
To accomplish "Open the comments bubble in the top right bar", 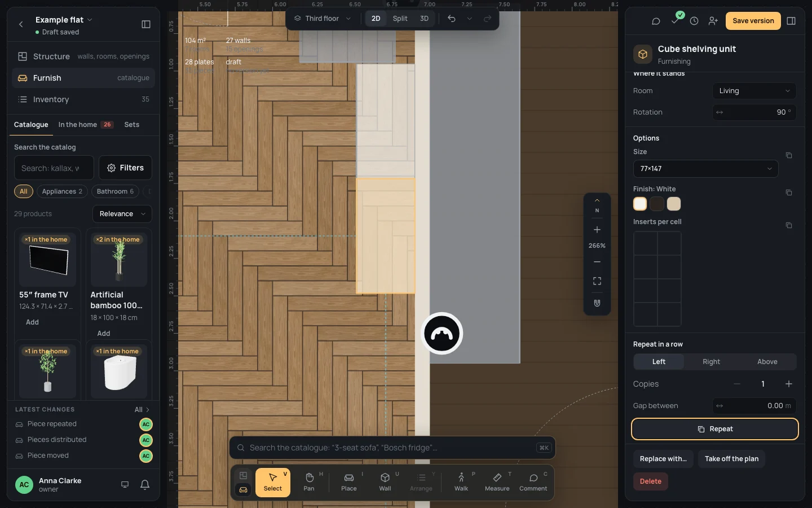I will pyautogui.click(x=656, y=21).
